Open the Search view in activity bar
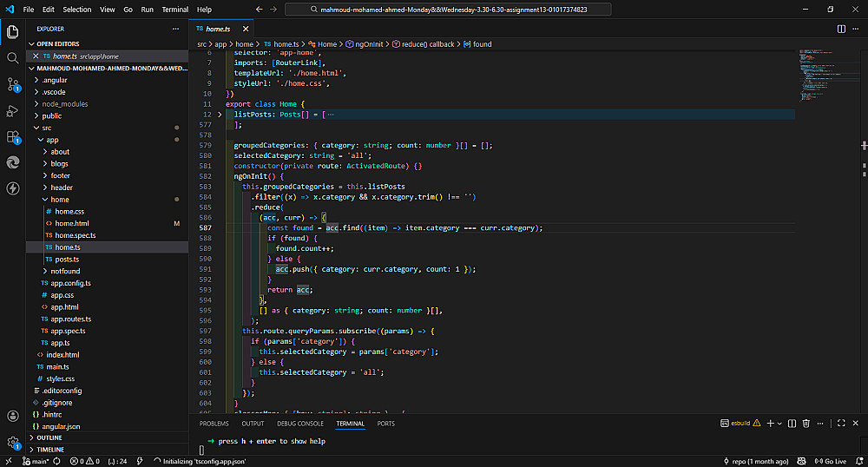868x467 pixels. (13, 58)
